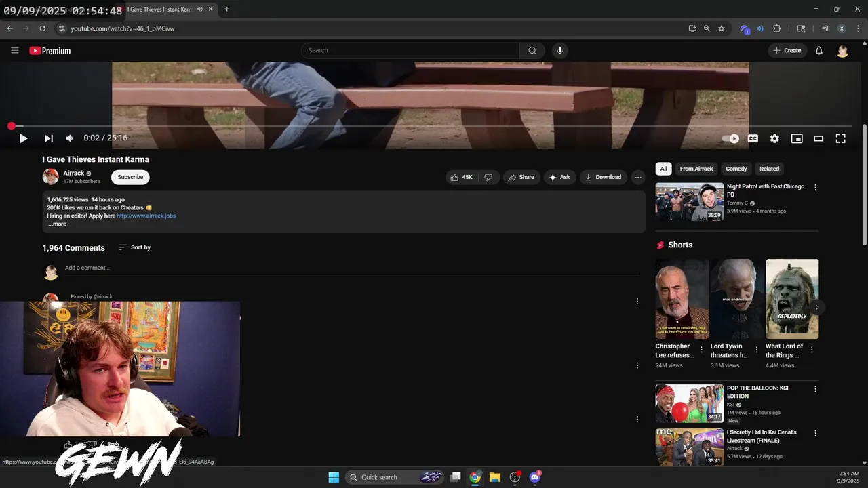Play the video

[x=23, y=138]
